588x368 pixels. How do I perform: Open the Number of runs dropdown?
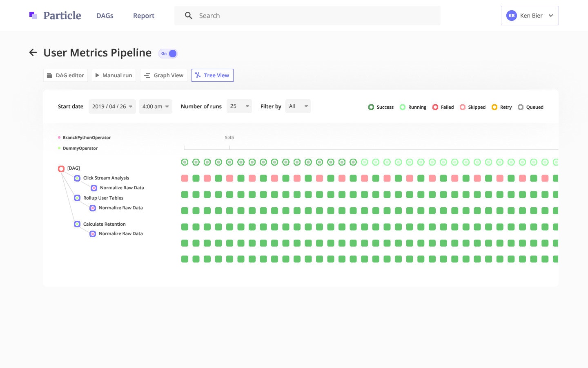point(239,105)
